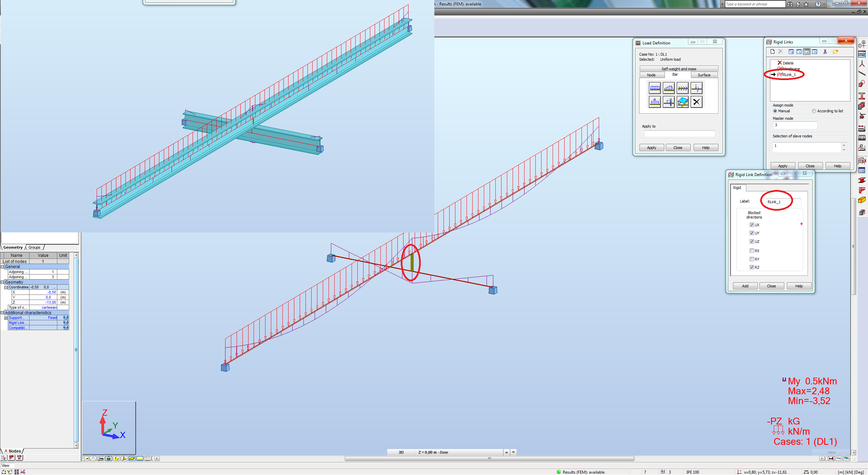Collapse the Geometry section in properties panel
The width and height of the screenshot is (868, 475).
(x=2, y=282)
